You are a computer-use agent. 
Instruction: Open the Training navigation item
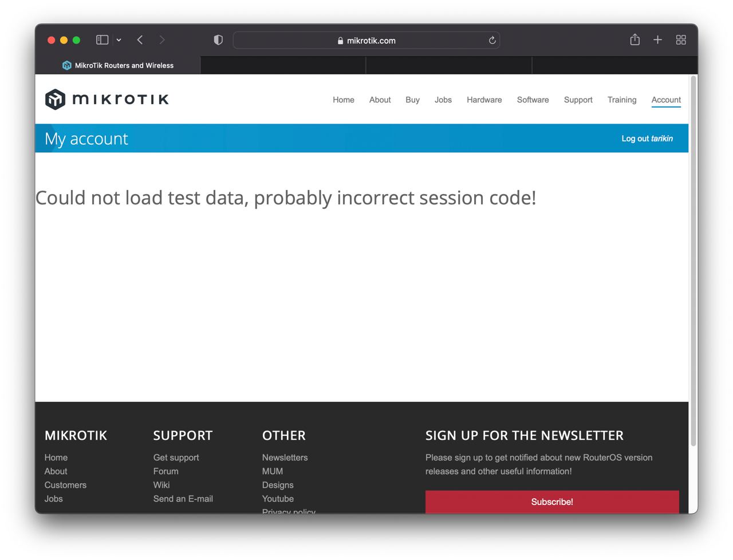point(622,100)
